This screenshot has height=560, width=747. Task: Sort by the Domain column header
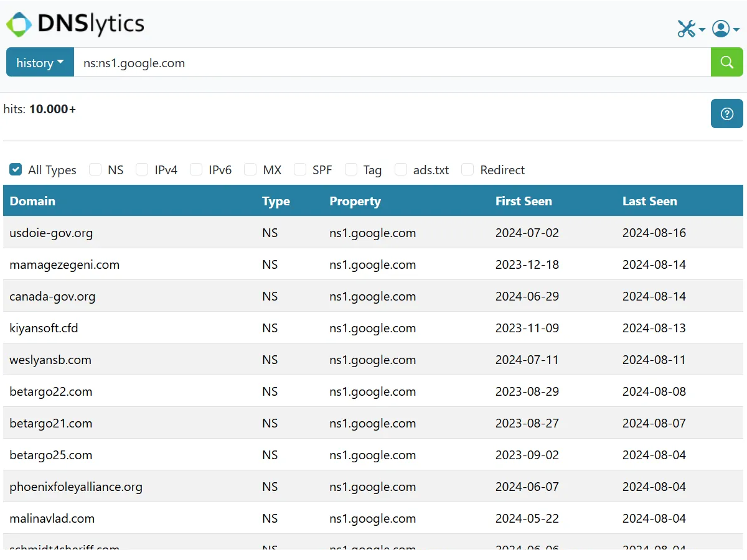tap(32, 201)
